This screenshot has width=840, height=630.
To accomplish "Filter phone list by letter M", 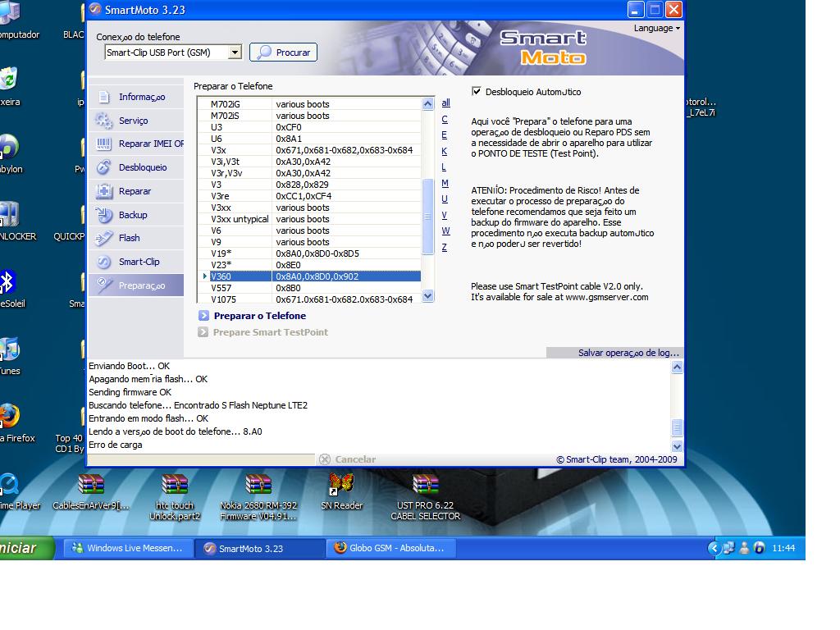I will click(445, 183).
